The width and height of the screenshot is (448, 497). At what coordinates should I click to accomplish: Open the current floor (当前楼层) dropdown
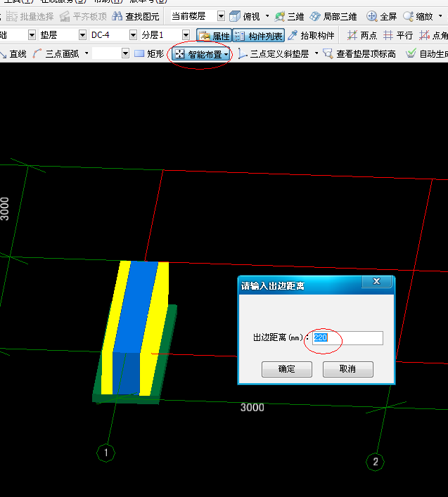(221, 16)
